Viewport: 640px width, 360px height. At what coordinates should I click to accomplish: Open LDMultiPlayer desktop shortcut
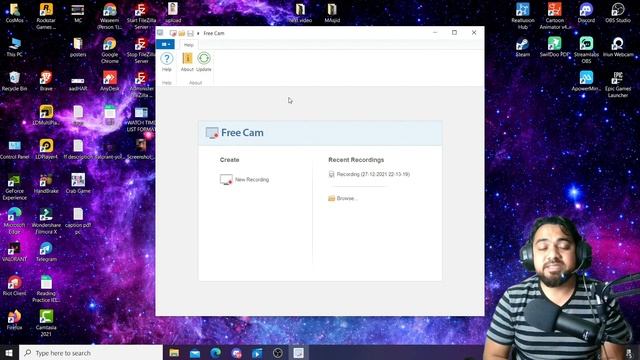46,115
